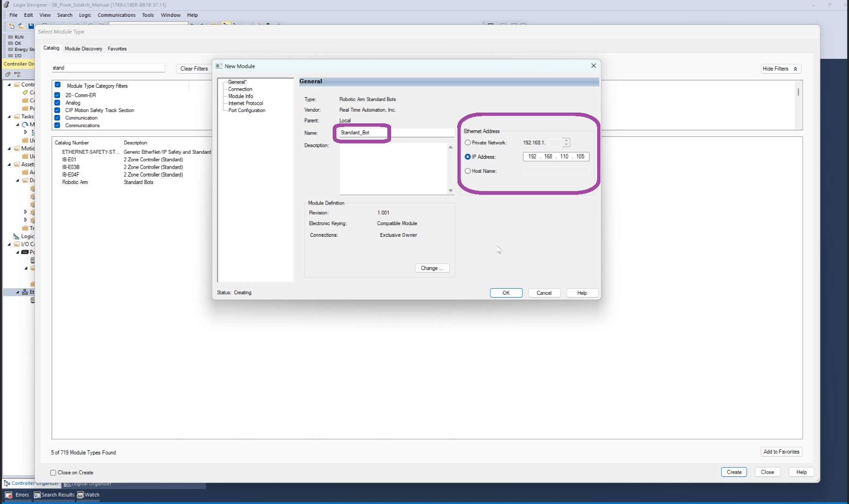
Task: Open the Search Results panel icon
Action: tap(37, 495)
